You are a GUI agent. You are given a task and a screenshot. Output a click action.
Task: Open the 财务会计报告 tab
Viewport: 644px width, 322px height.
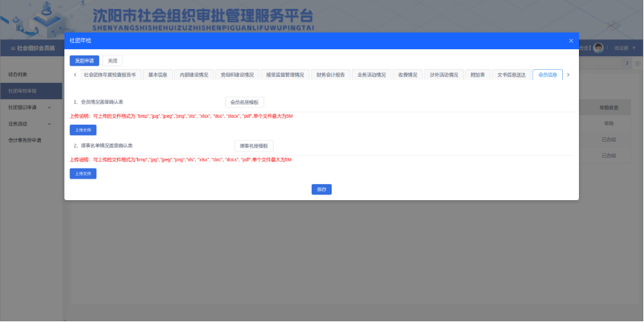click(x=330, y=75)
